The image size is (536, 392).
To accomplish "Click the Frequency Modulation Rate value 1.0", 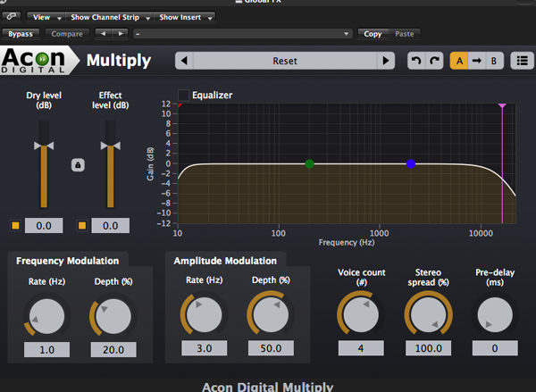I will (x=46, y=350).
